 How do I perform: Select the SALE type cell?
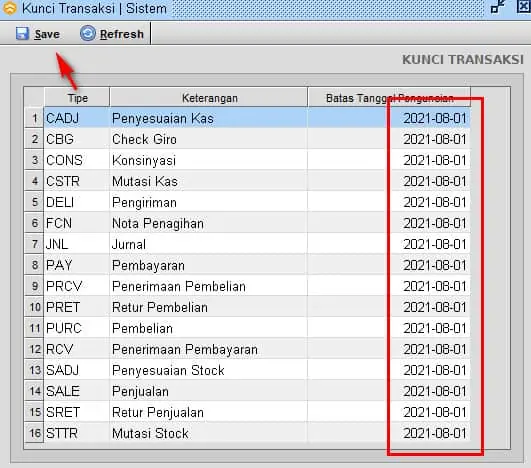tap(77, 391)
